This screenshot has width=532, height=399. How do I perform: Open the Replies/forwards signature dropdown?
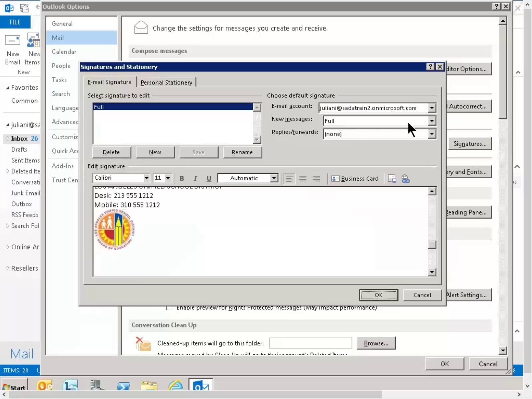(x=432, y=134)
